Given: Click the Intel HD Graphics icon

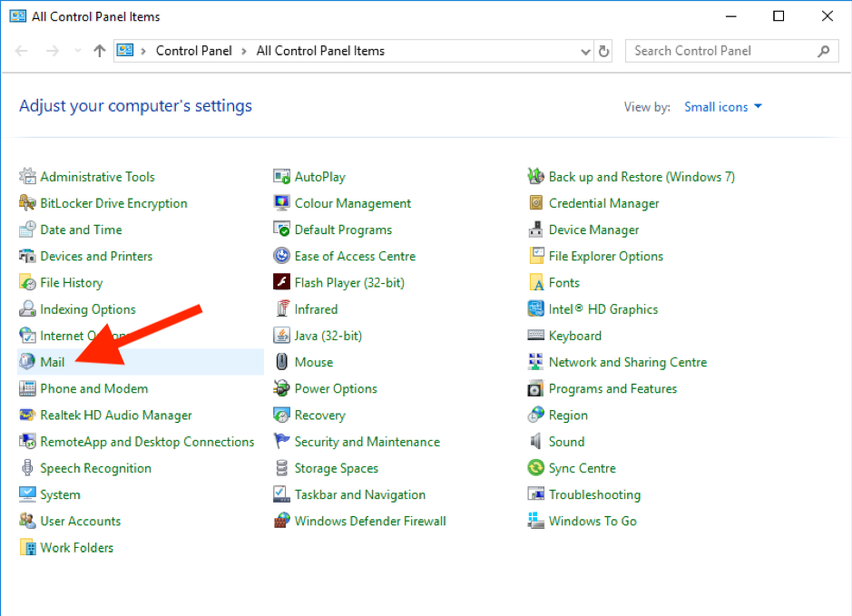Looking at the screenshot, I should [x=535, y=309].
